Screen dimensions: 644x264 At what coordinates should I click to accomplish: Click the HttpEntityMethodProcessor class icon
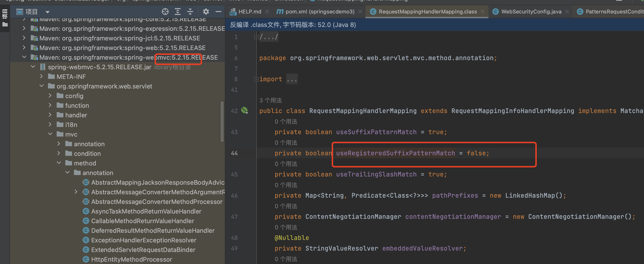pyautogui.click(x=86, y=259)
